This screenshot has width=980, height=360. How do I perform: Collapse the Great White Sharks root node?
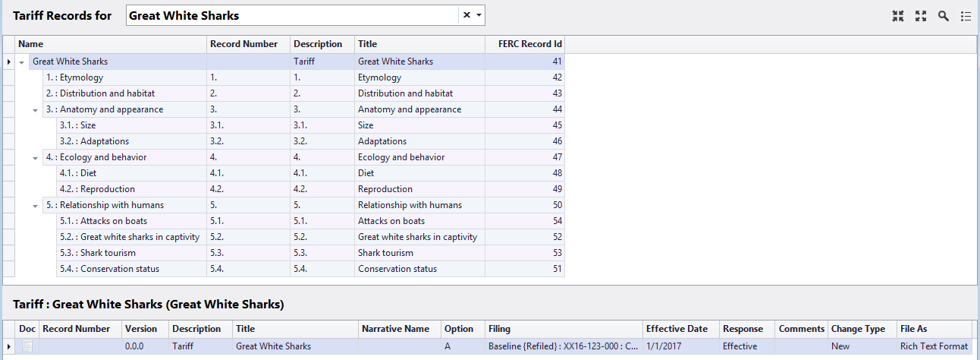[22, 62]
